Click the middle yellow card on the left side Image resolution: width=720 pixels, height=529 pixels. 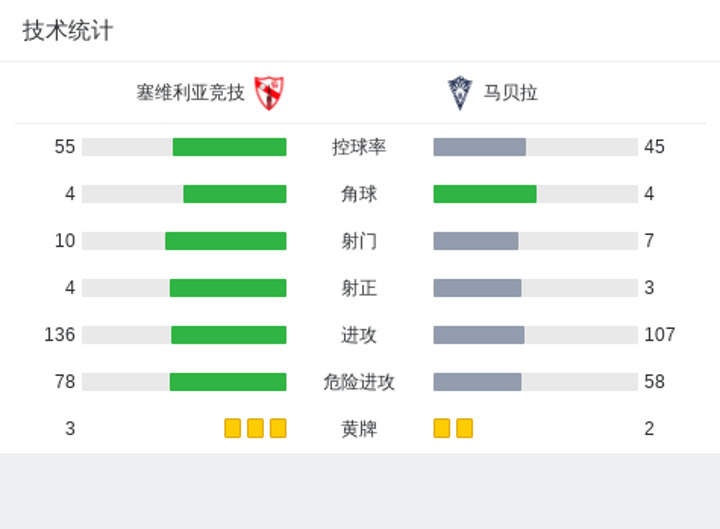pos(255,428)
